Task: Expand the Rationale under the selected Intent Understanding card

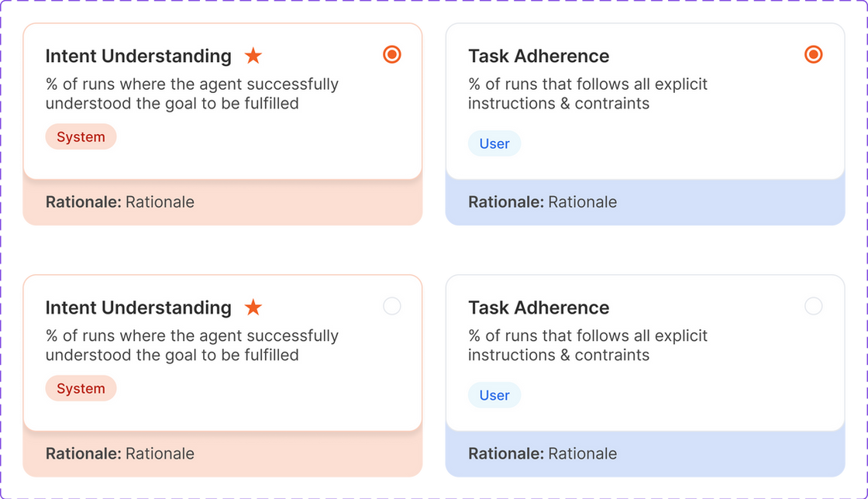Action: 120,202
